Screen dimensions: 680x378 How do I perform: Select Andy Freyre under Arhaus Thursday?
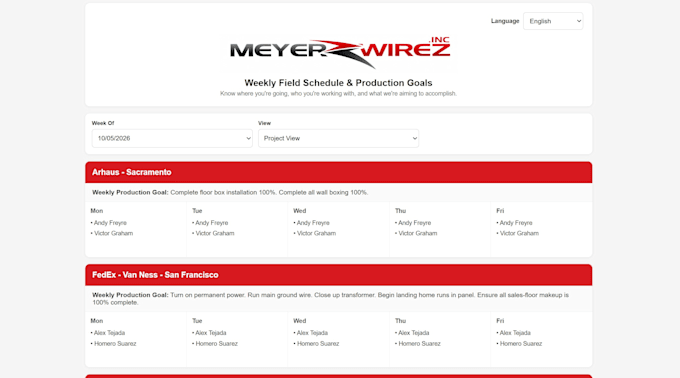pyautogui.click(x=415, y=223)
